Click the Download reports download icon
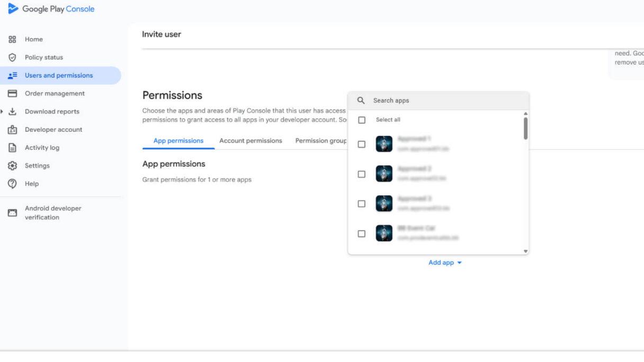This screenshot has width=644, height=362. 12,112
